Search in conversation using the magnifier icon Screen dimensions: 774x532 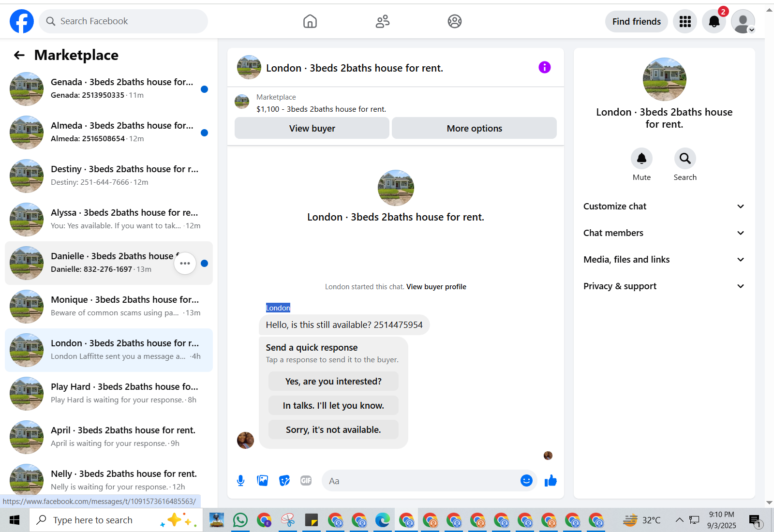coord(685,159)
